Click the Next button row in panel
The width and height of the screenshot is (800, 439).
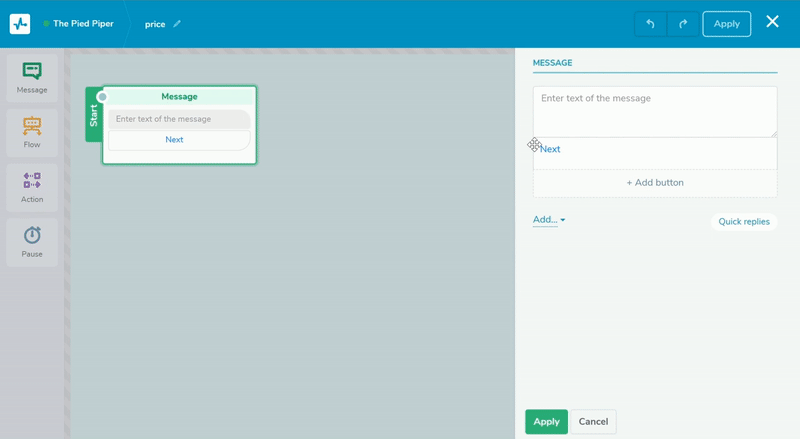point(655,153)
